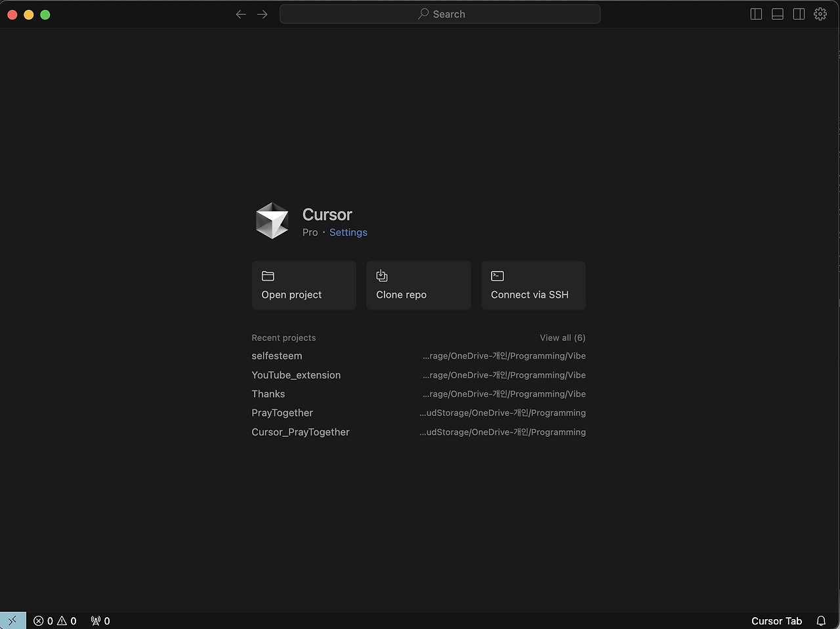Close the window with the red button
This screenshot has height=629, width=840.
12,14
